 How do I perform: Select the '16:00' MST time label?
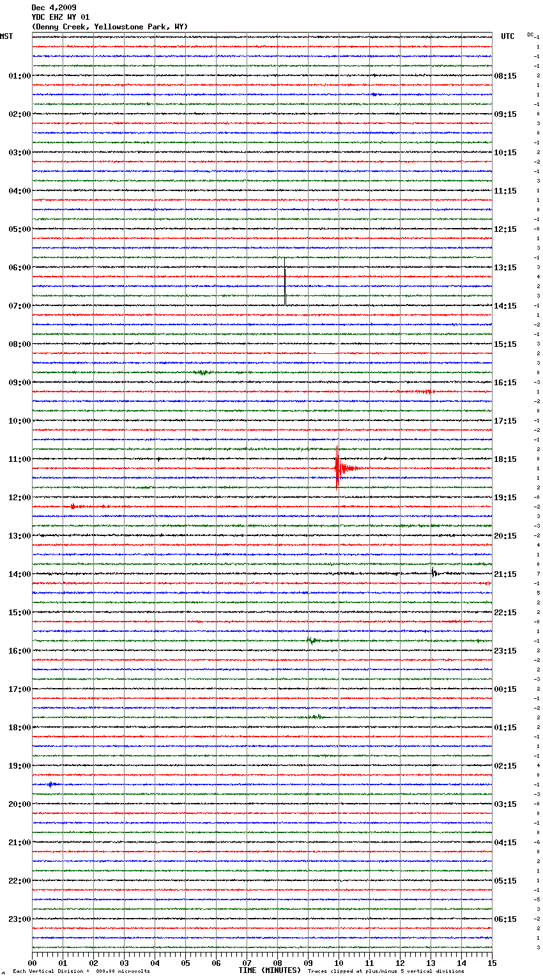(x=20, y=651)
